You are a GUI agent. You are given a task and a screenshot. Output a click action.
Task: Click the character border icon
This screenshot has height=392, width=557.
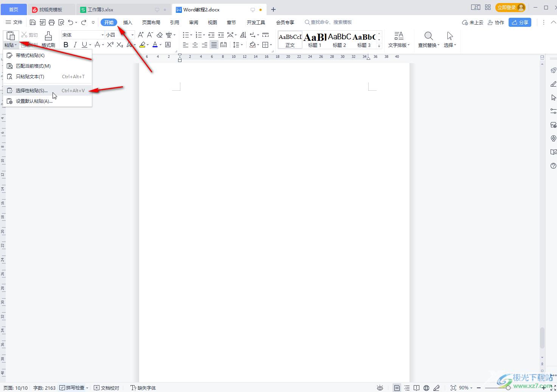168,45
